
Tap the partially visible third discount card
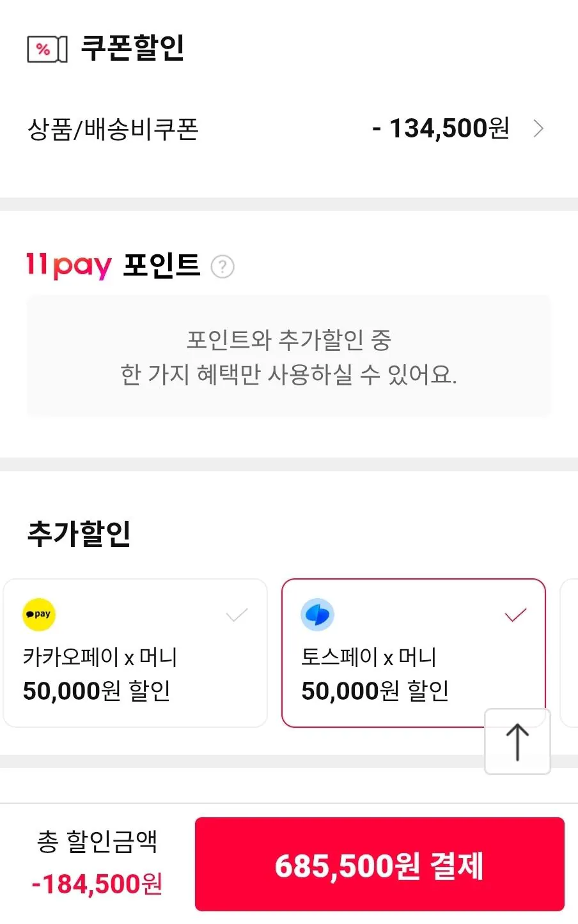pos(569,652)
